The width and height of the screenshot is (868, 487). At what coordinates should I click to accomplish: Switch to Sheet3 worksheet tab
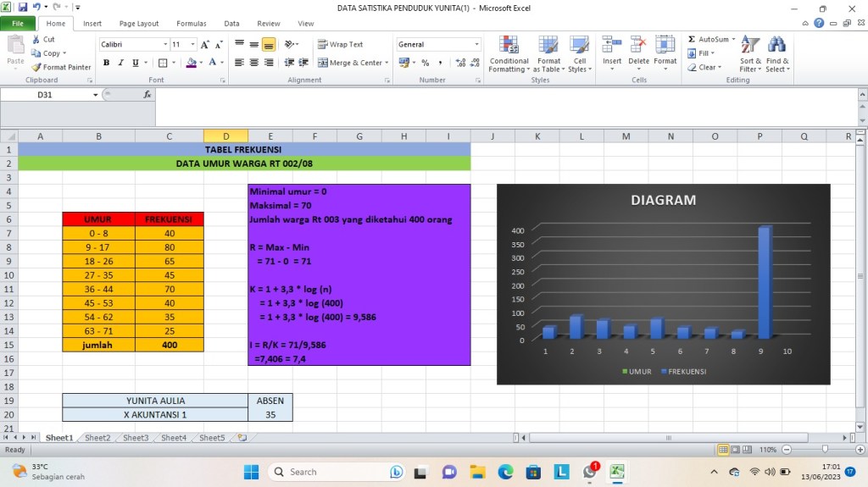click(136, 438)
